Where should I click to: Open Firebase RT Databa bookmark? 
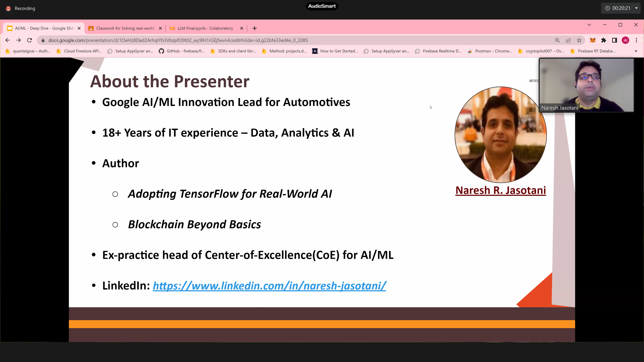pyautogui.click(x=593, y=51)
